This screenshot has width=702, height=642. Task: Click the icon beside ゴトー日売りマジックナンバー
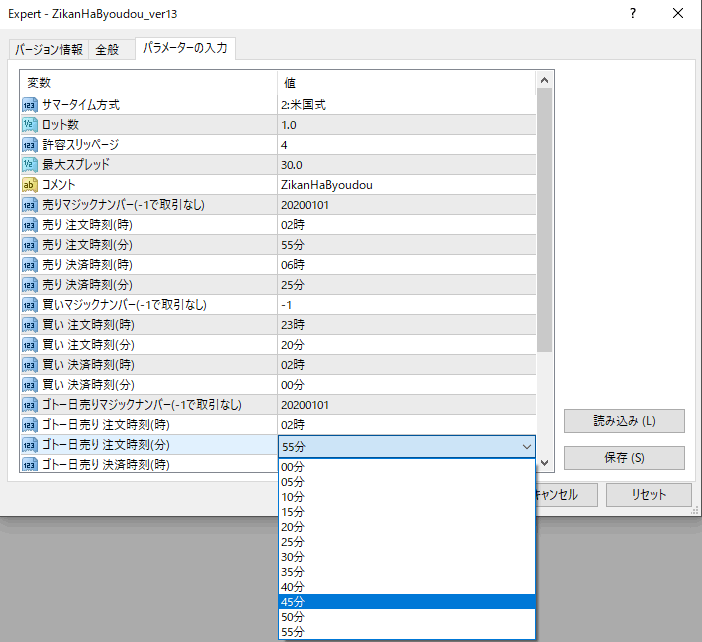coord(30,405)
